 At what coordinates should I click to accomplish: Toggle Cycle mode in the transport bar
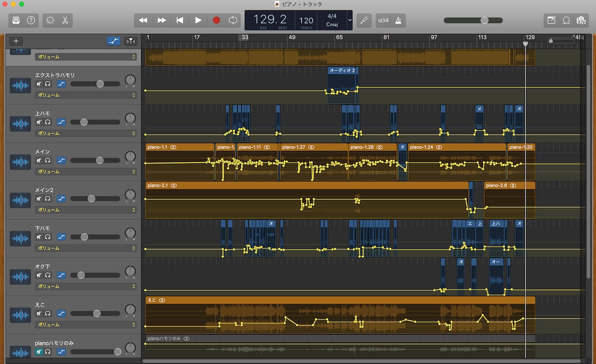[234, 20]
